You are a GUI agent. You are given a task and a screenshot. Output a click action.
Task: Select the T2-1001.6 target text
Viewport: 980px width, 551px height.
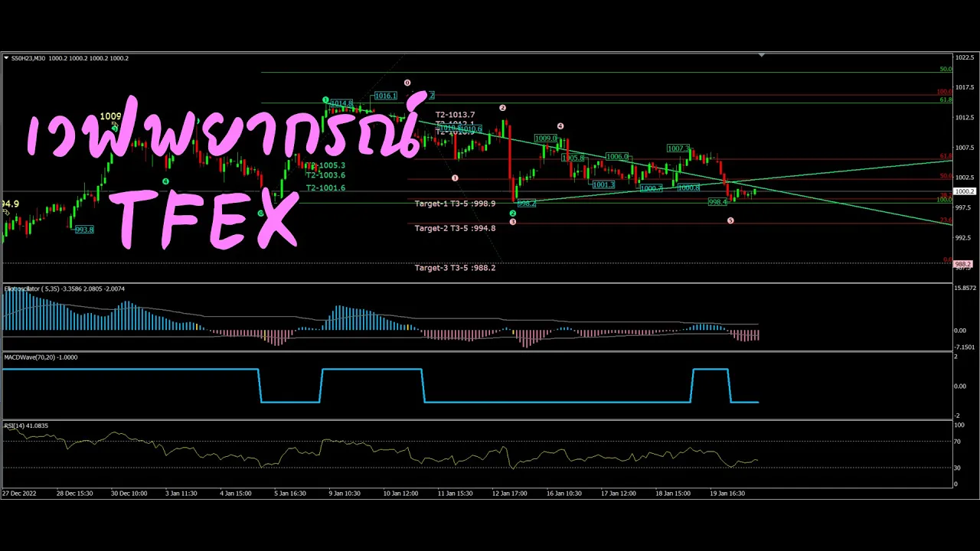coord(326,187)
